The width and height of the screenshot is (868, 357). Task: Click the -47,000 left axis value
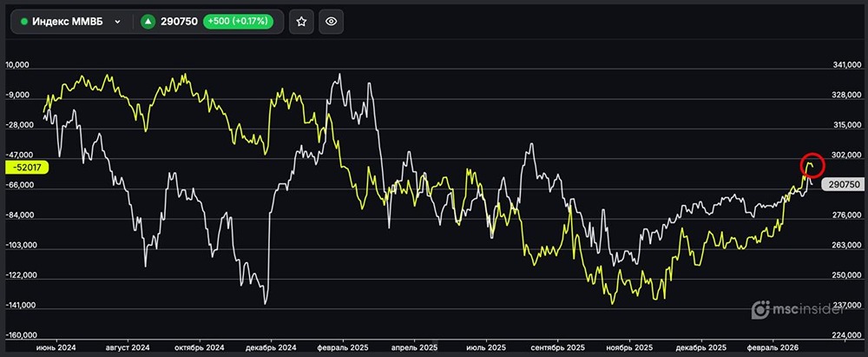coord(19,155)
